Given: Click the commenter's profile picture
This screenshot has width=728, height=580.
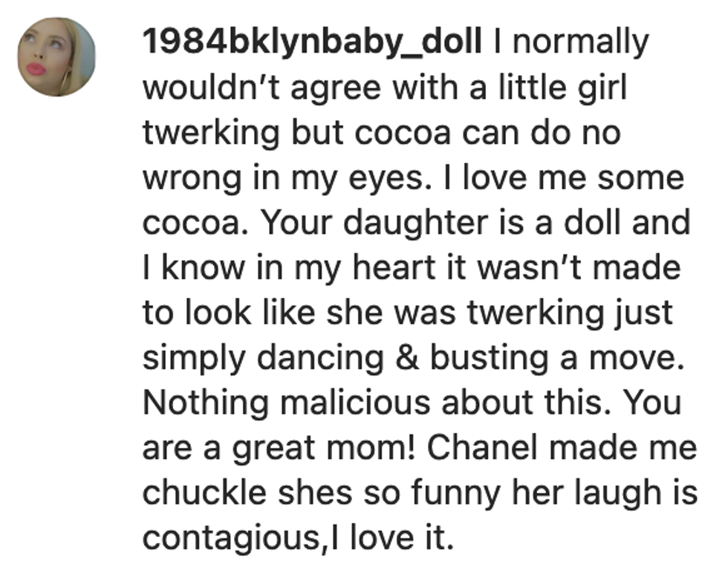Looking at the screenshot, I should coord(56,57).
